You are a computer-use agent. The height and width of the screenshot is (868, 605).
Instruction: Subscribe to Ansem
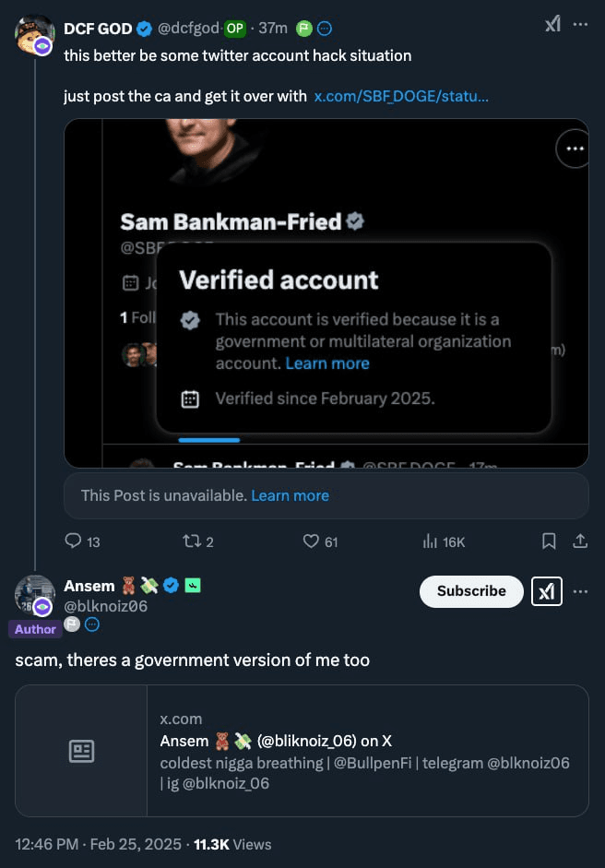tap(471, 591)
